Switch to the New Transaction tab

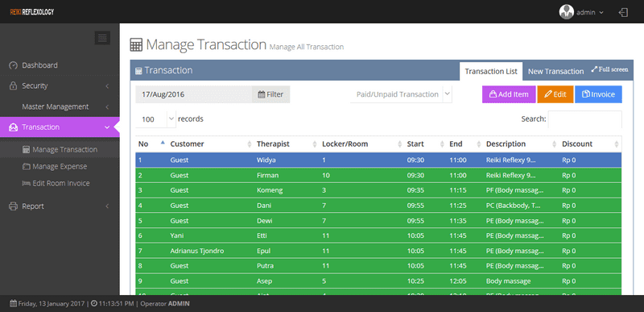pos(555,72)
